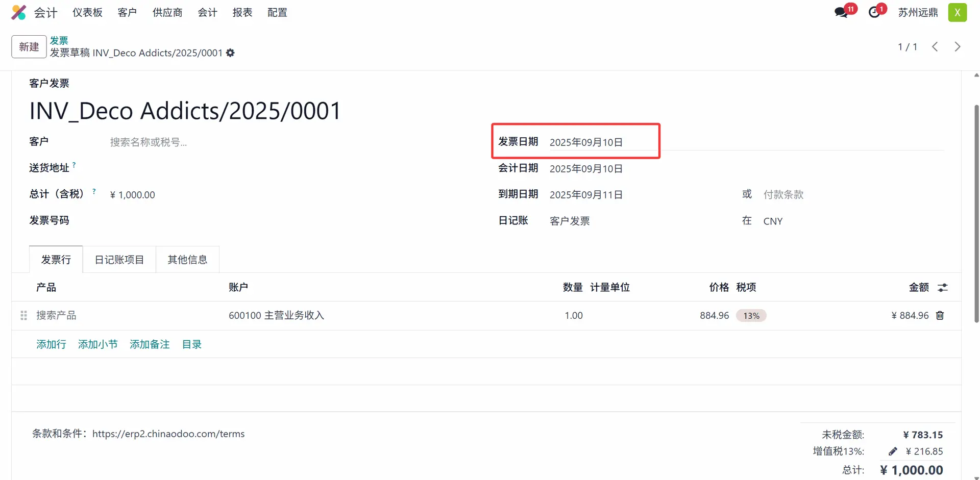Grab the drag handle on invoice line

[23, 316]
